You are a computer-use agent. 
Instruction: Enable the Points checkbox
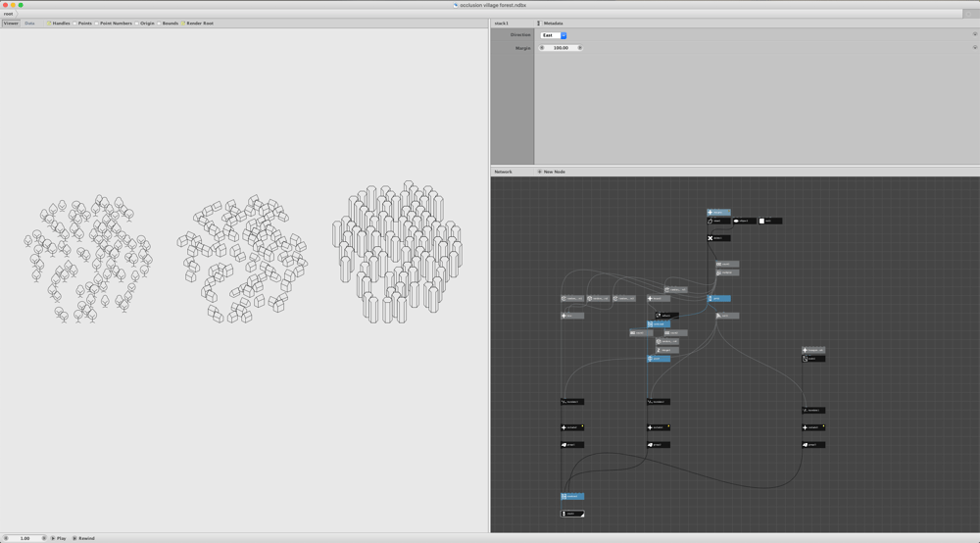74,24
